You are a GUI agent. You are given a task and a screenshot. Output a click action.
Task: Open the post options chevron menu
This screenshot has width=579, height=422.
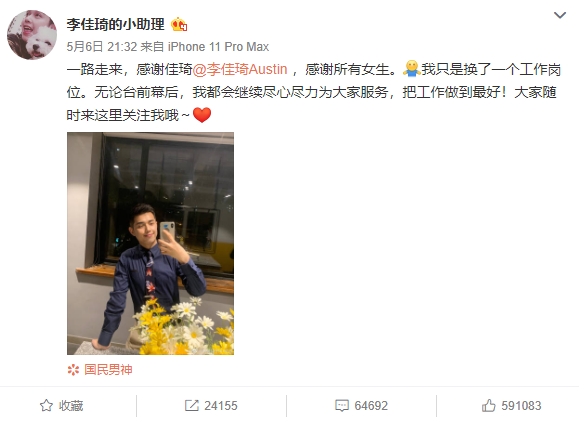pyautogui.click(x=560, y=15)
